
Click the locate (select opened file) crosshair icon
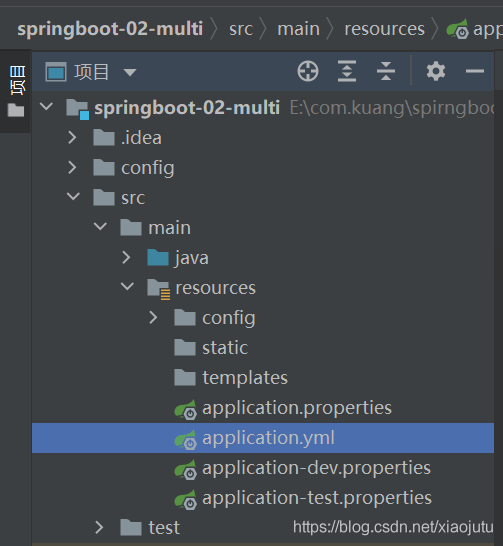point(308,71)
